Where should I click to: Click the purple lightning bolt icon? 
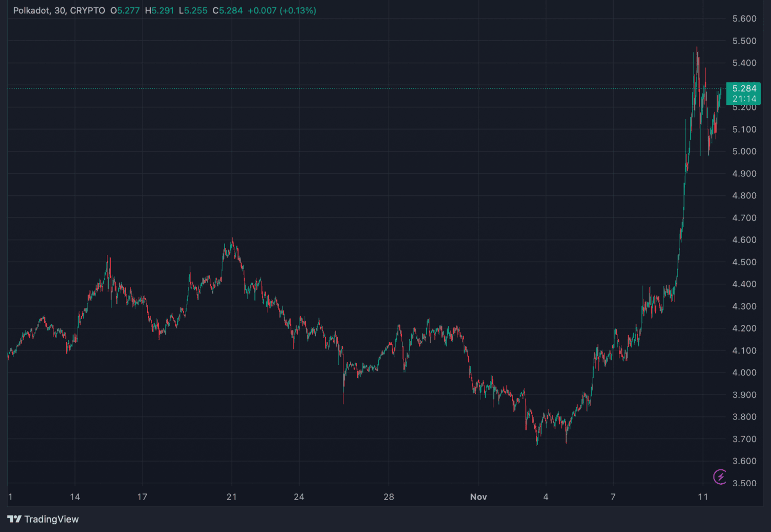(x=720, y=476)
